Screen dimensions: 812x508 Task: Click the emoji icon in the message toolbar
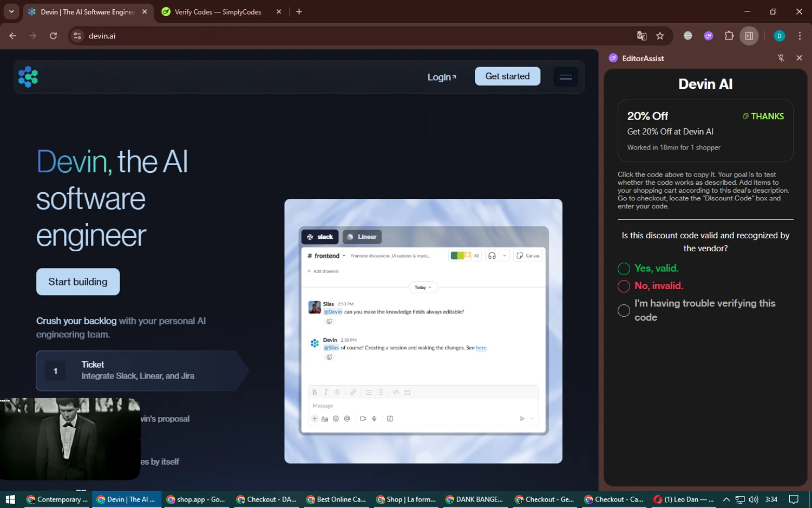336,419
